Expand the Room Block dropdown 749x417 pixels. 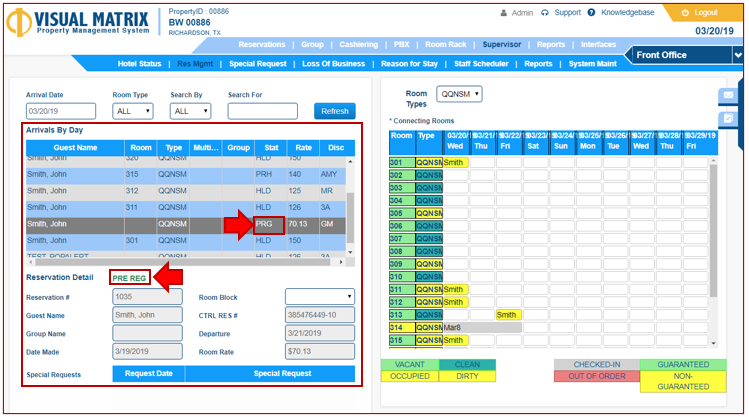[x=319, y=297]
